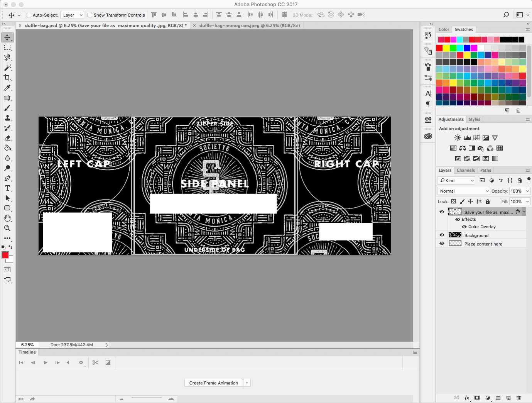The height and width of the screenshot is (403, 532).
Task: Select the Rounded Rectangle shape tool
Action: point(7,208)
